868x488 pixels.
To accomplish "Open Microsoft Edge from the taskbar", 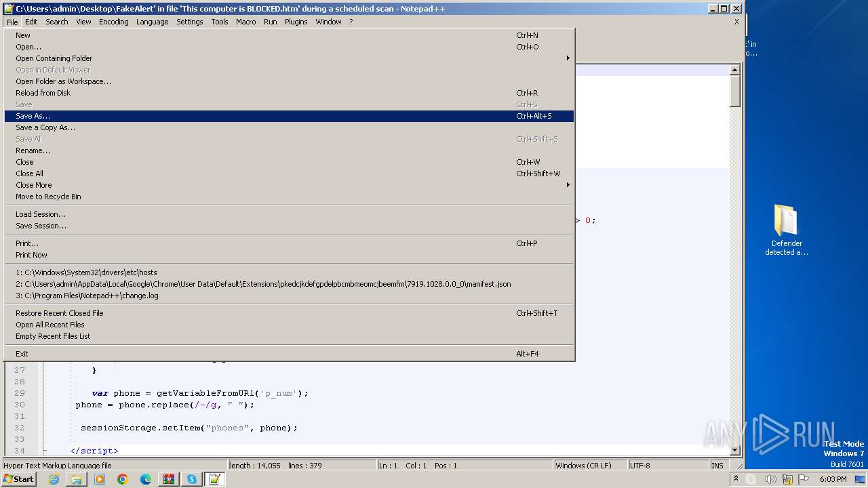I will coord(146,479).
